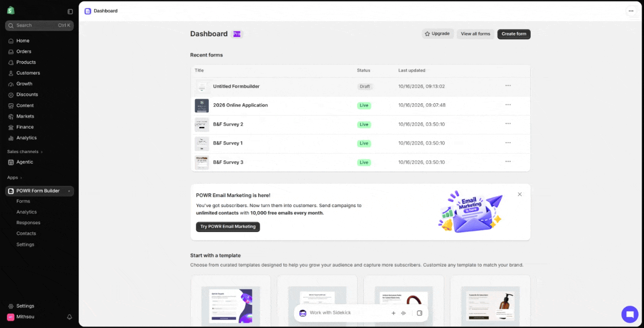This screenshot has height=328, width=644.
Task: Open the Home icon in sidebar
Action: [11, 41]
